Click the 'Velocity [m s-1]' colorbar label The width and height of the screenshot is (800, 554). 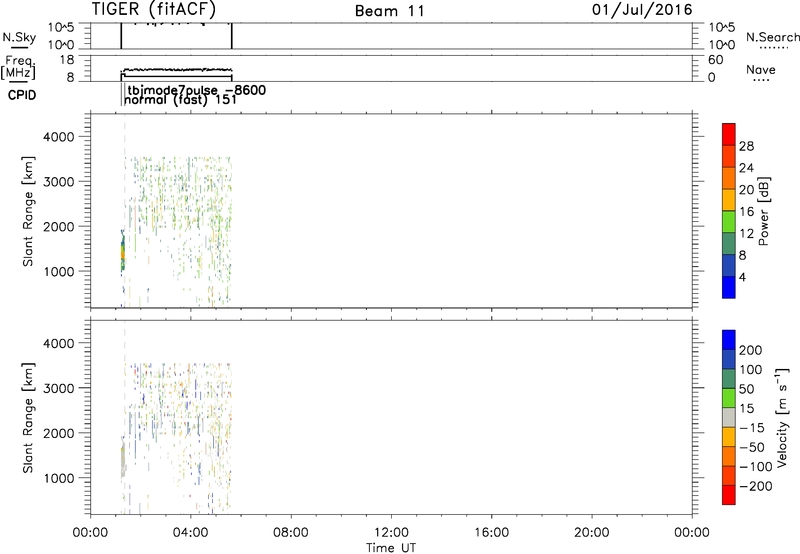[x=782, y=417]
